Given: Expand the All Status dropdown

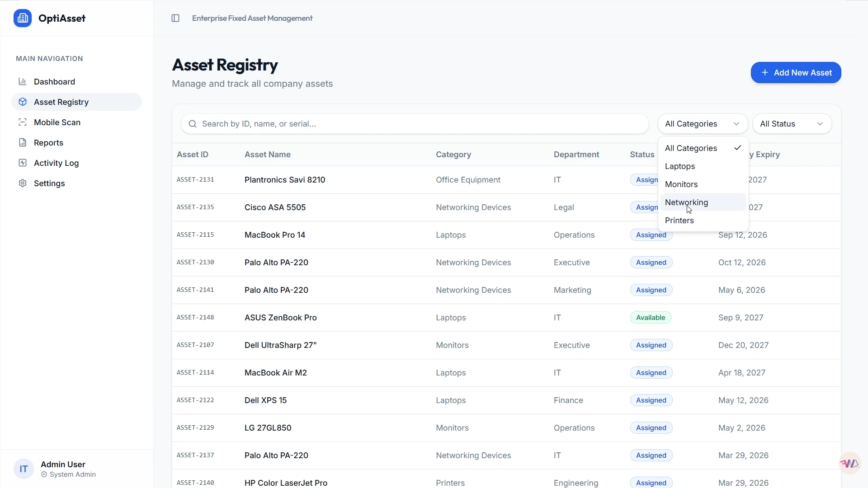Looking at the screenshot, I should (792, 124).
